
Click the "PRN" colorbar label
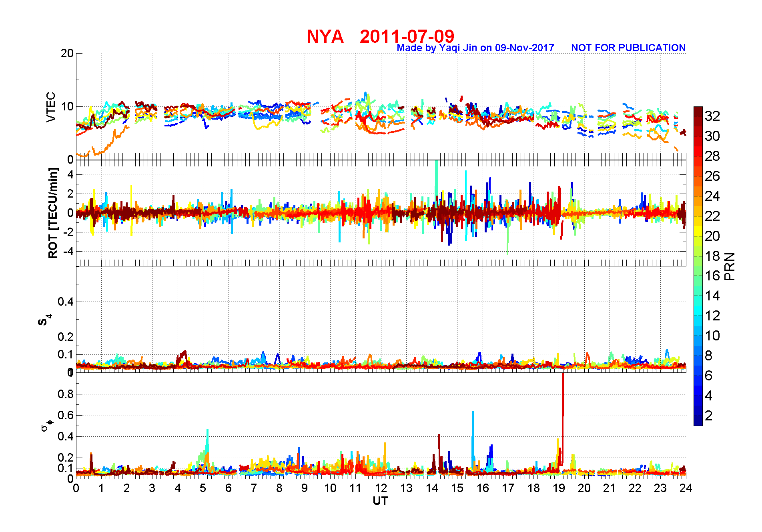coord(730,266)
